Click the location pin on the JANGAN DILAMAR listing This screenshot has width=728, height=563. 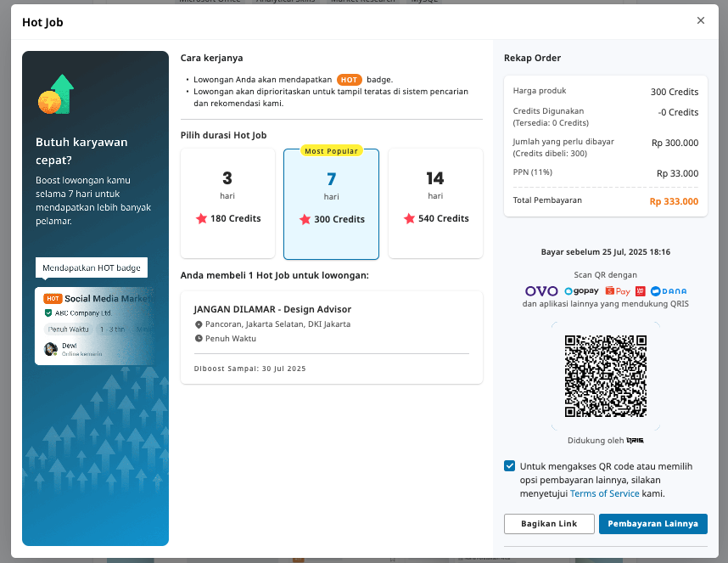199,324
